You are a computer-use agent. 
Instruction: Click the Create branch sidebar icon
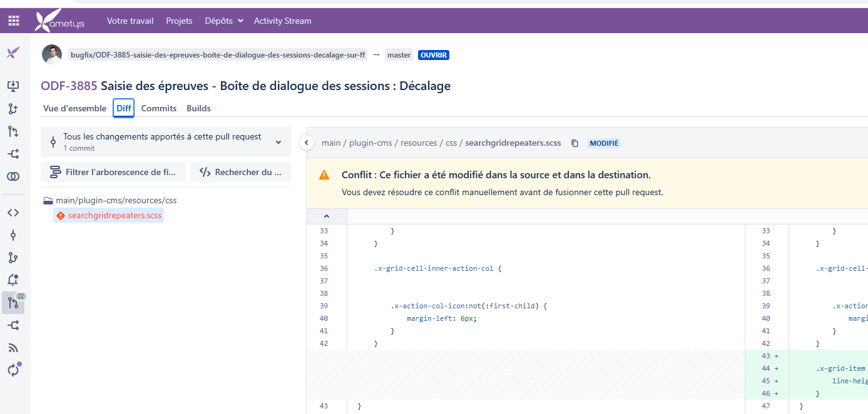click(x=13, y=109)
